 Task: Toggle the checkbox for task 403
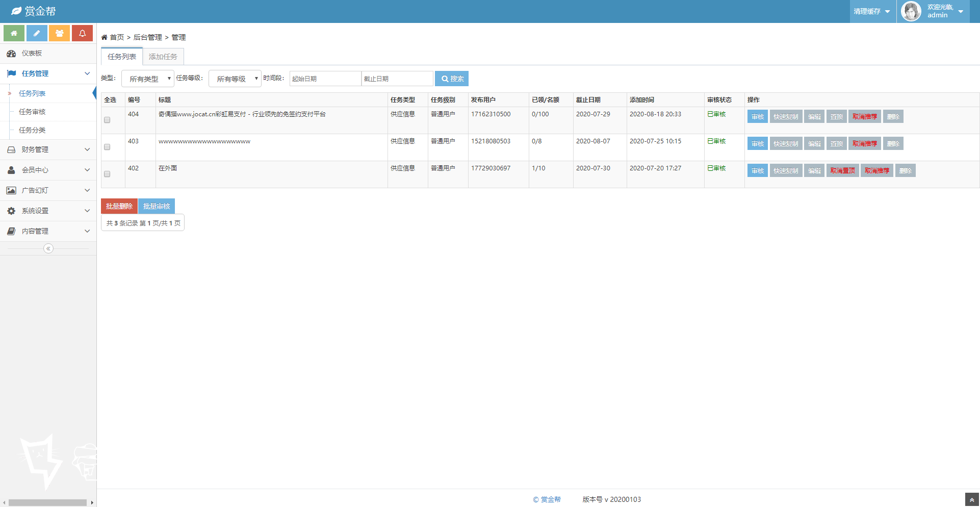pyautogui.click(x=107, y=147)
